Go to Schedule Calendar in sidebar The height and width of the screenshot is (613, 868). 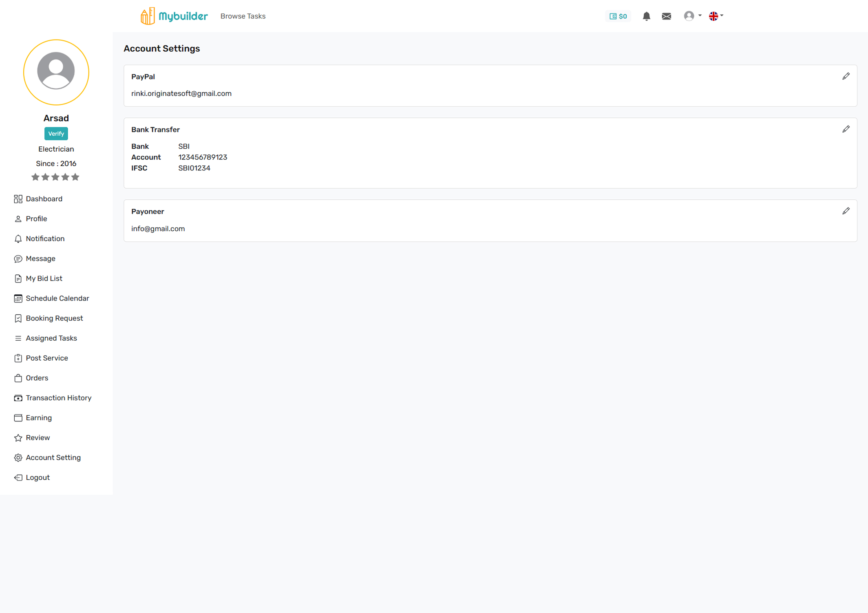57,298
